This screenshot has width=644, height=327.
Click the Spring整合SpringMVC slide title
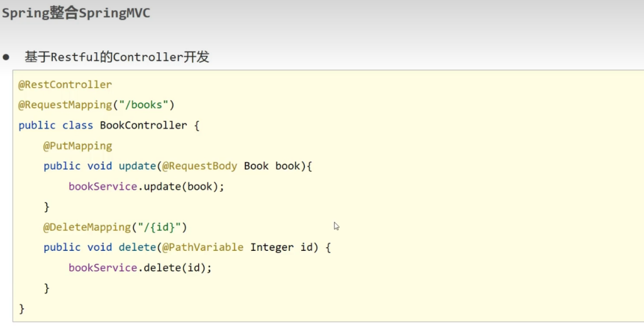[76, 13]
